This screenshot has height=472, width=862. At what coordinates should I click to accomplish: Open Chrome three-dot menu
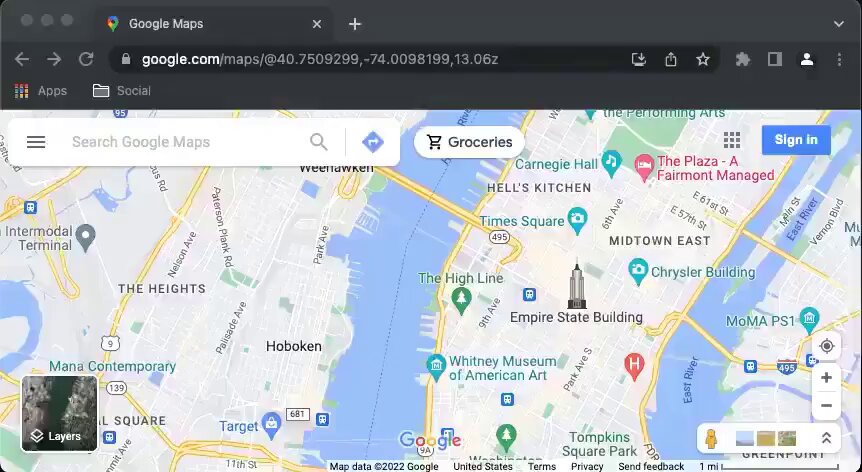click(839, 59)
